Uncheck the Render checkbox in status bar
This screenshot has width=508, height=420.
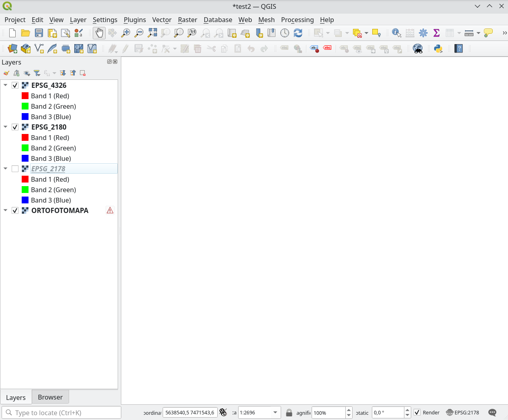(417, 412)
